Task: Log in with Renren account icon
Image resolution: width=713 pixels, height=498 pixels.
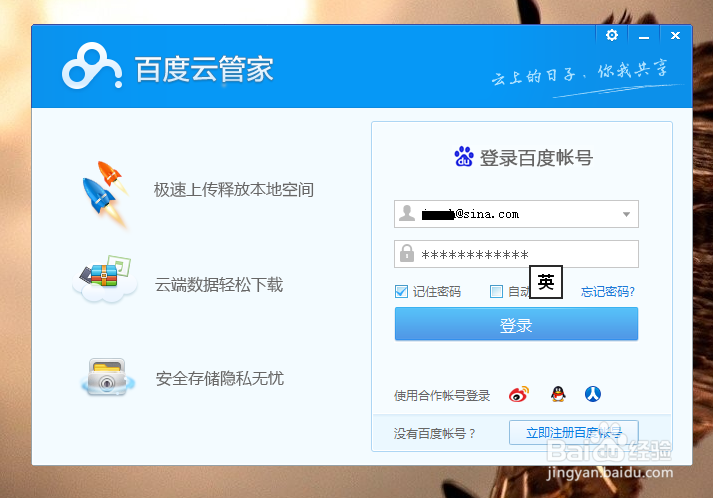Action: [592, 394]
